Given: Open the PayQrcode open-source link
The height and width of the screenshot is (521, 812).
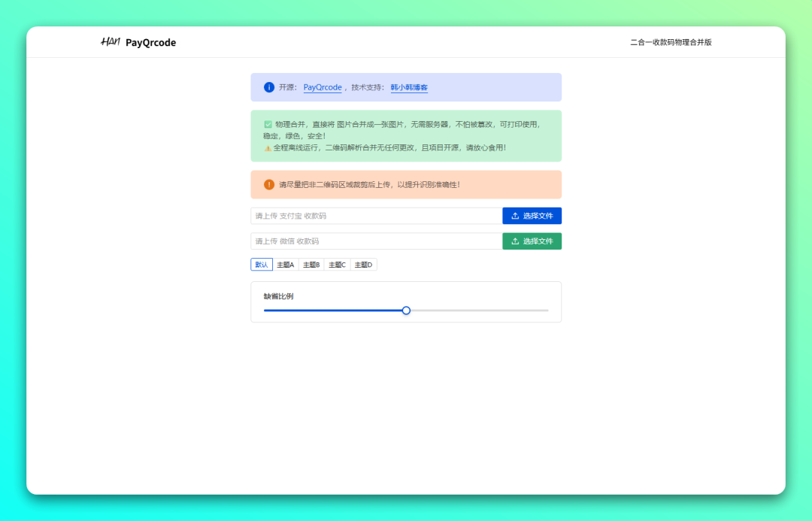Looking at the screenshot, I should coord(323,87).
